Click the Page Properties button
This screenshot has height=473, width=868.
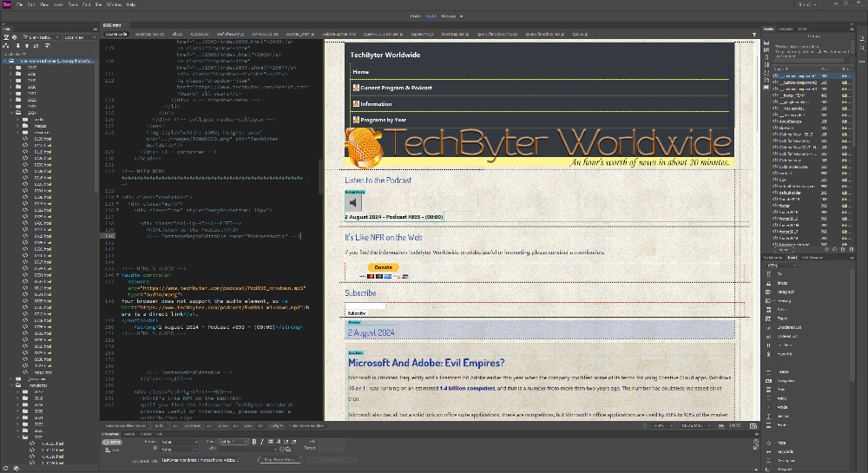tap(279, 460)
